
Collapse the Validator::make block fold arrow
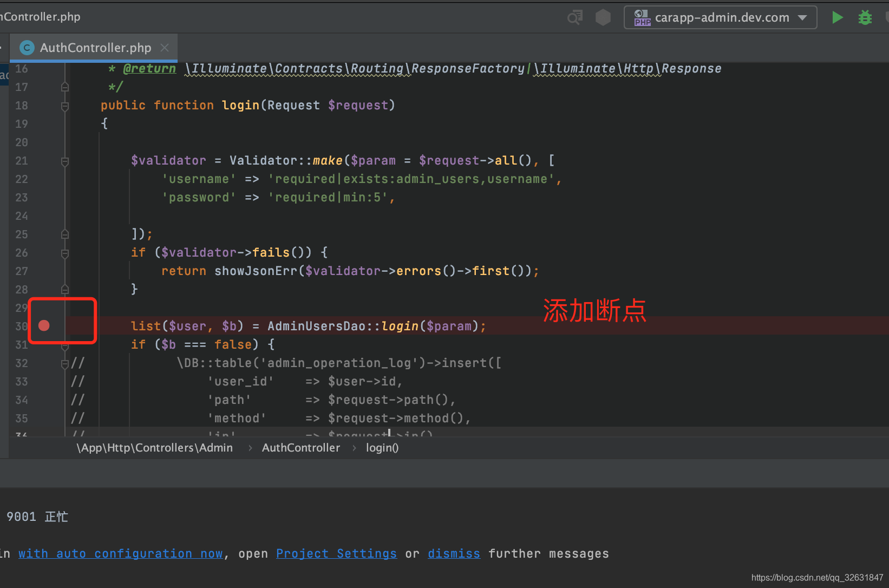coord(64,161)
